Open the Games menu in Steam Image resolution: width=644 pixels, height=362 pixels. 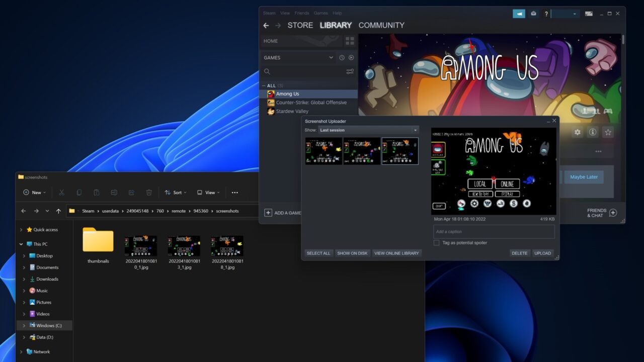coord(320,13)
